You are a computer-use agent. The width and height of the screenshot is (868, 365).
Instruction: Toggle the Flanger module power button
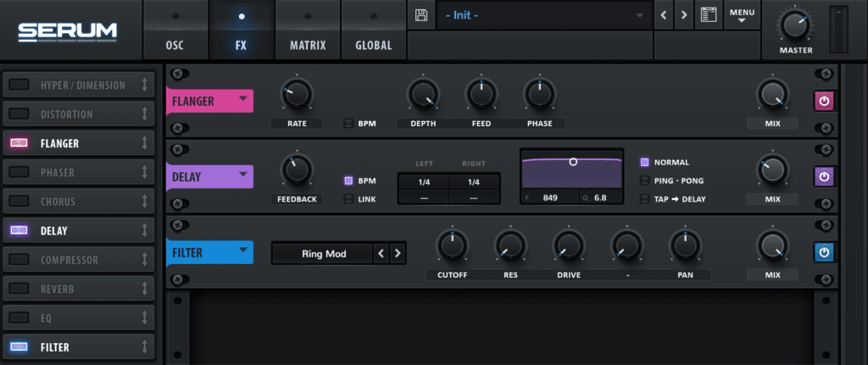click(824, 102)
